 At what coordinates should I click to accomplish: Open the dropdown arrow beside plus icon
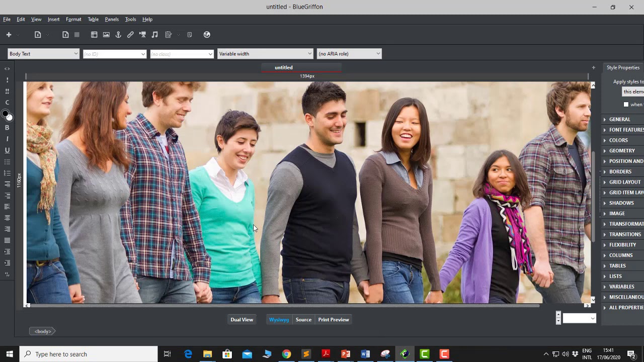click(x=18, y=35)
